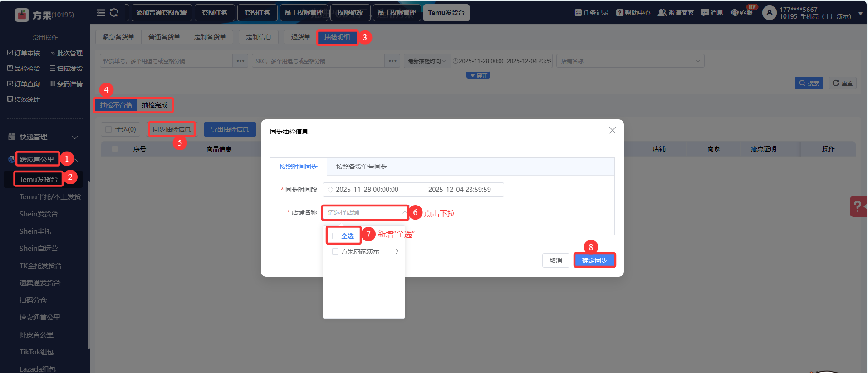
Task: Check 方果商家演示 in the store dropdown
Action: 335,251
